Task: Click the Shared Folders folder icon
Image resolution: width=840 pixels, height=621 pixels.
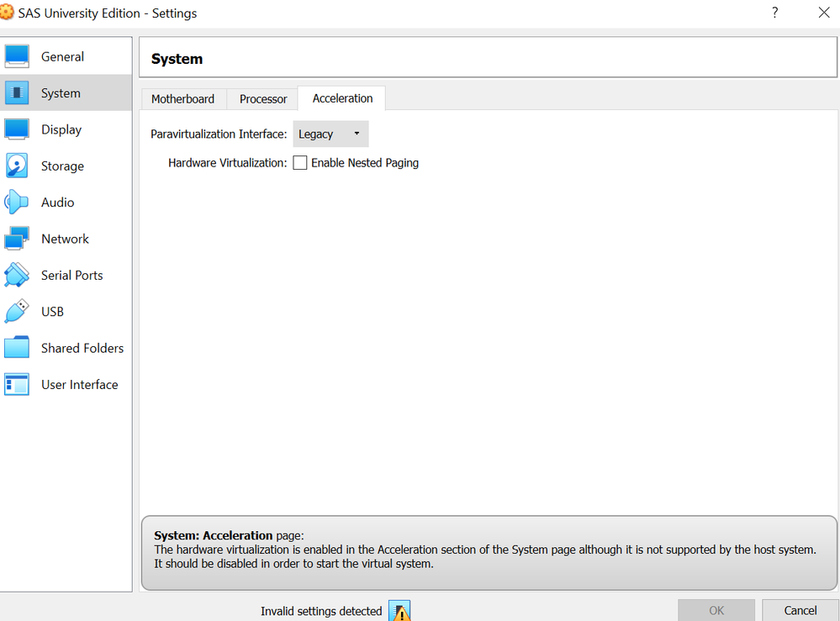Action: point(17,347)
